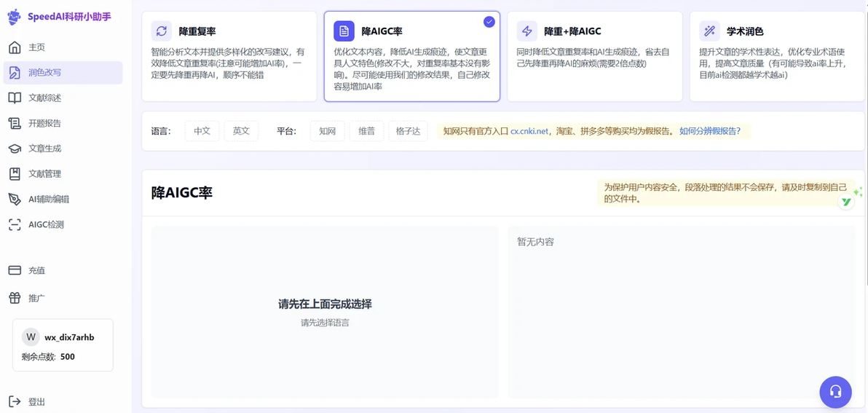Click the 降AIGC率 section heading
The image size is (868, 413).
(x=182, y=192)
